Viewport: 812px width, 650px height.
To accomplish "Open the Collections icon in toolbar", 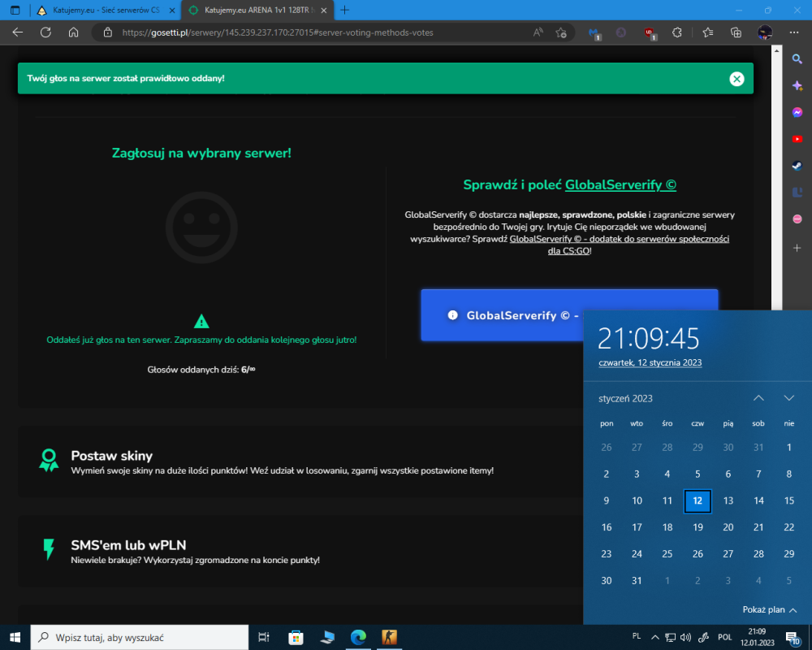I will pyautogui.click(x=736, y=32).
